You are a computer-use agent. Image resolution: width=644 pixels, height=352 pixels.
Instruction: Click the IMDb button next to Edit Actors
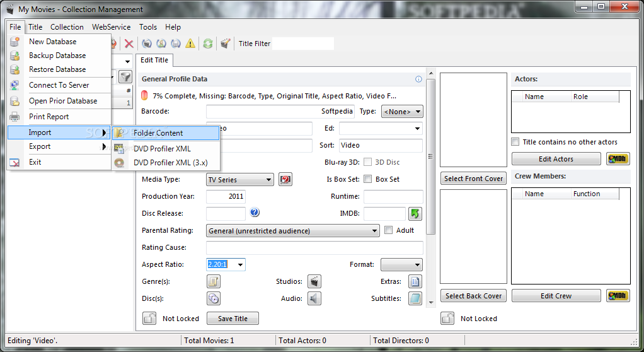618,159
